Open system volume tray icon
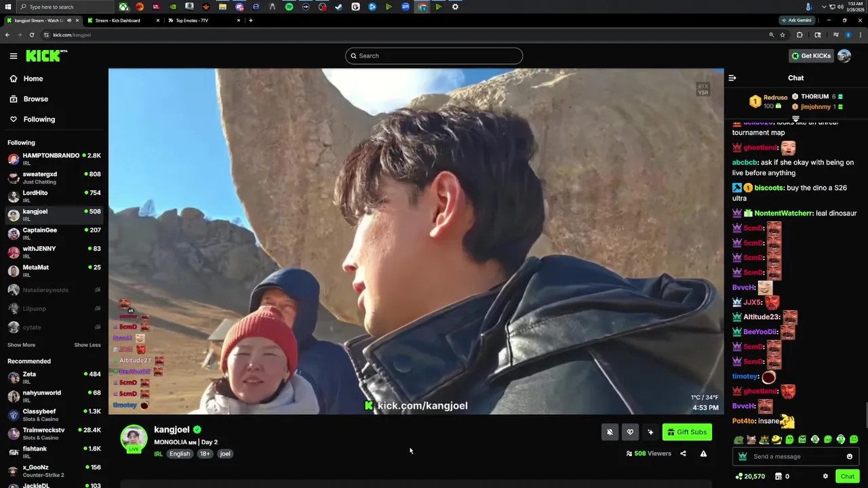 coord(841,7)
